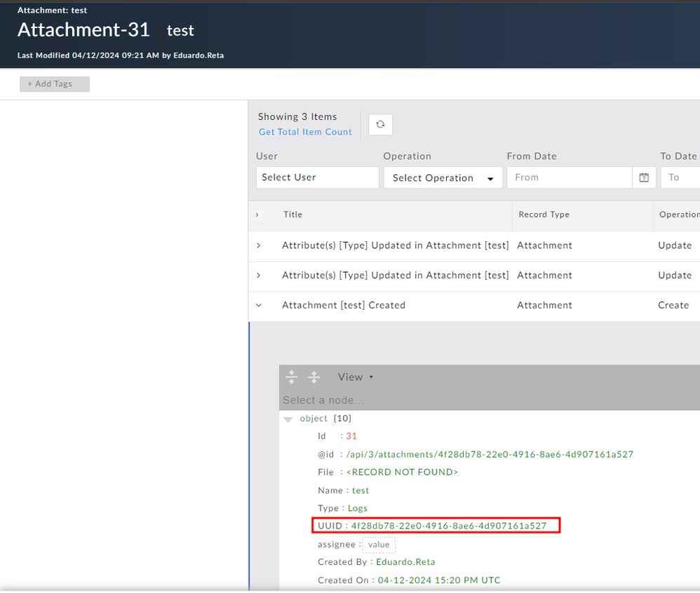
Task: Click the Select a node search field
Action: 421,400
